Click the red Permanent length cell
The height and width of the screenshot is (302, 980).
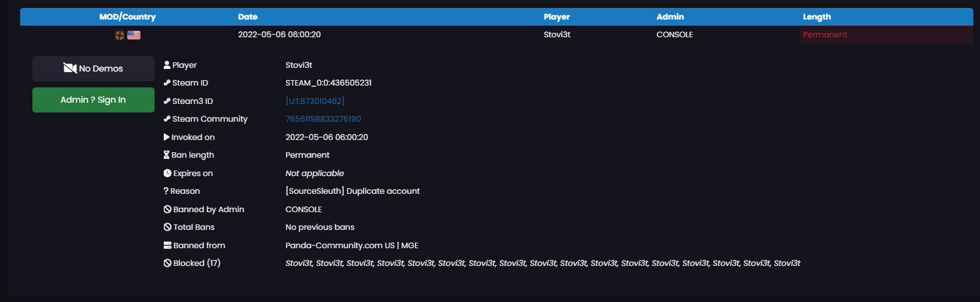[x=824, y=35]
